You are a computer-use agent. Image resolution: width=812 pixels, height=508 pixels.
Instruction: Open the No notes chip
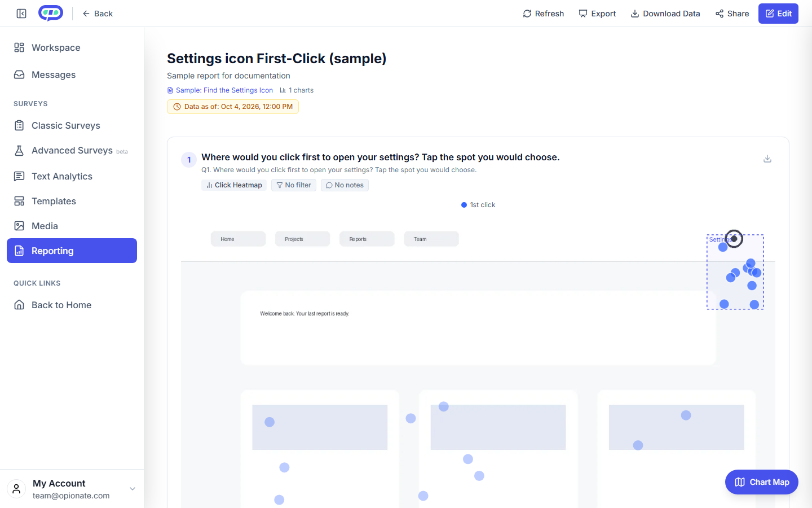click(x=345, y=185)
